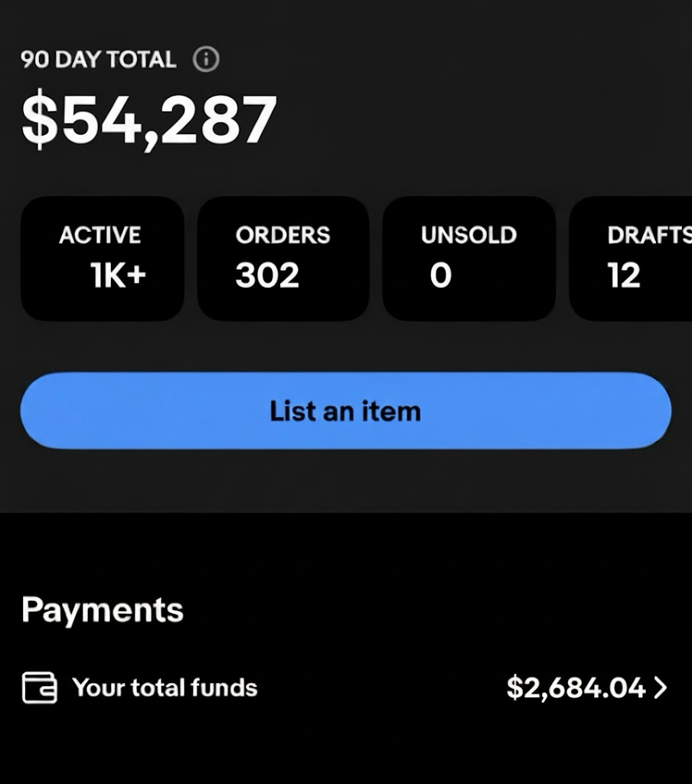Select the UNSOLD label text
The height and width of the screenshot is (784, 692).
(x=468, y=235)
